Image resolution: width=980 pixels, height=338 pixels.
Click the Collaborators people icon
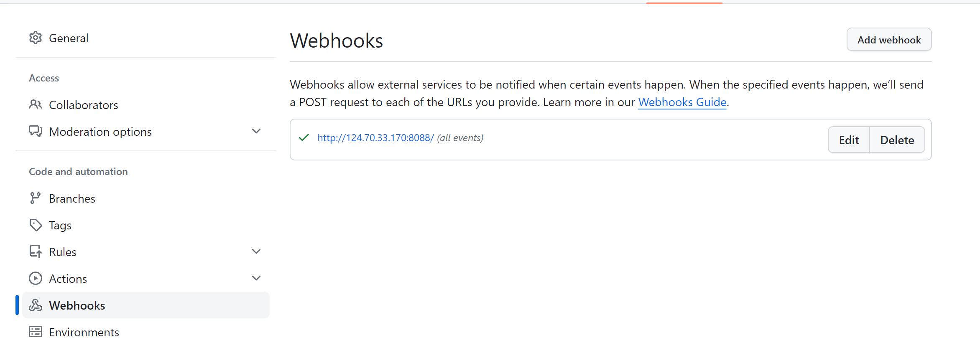pos(36,104)
